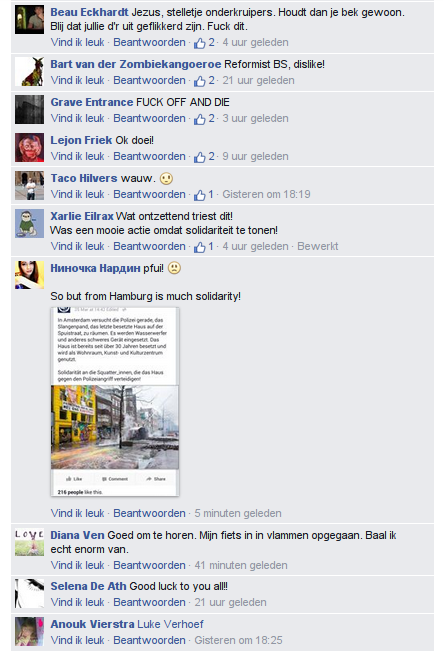Screen dimensions: 443x659
Task: Click Vind ik leuk under Нино́чка Нардин's comment
Action: [x=77, y=513]
